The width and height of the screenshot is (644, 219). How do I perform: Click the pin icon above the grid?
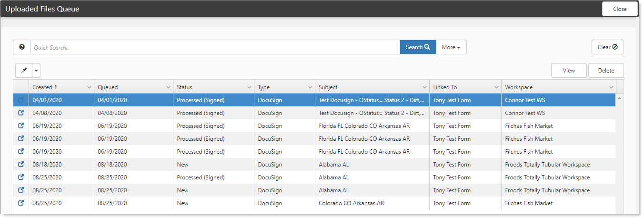tap(24, 71)
